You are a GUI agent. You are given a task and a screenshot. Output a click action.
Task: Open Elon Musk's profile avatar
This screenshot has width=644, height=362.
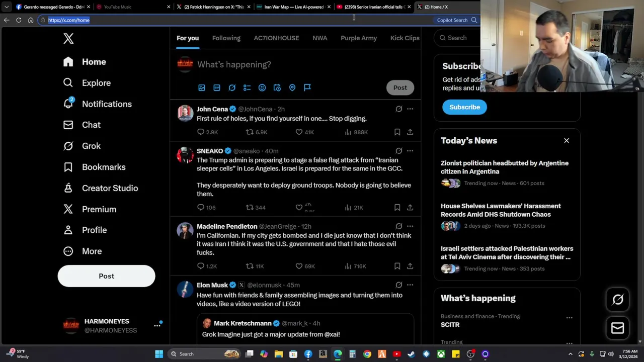[185, 289]
